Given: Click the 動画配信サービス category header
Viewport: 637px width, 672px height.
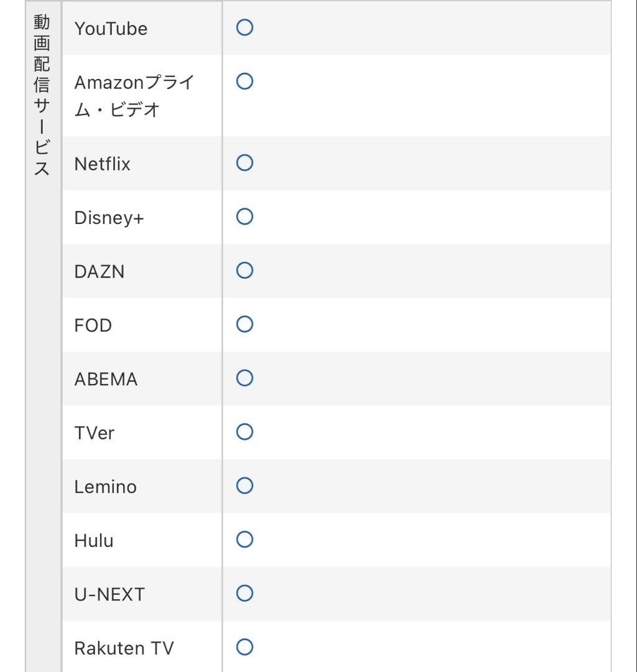Looking at the screenshot, I should 42,96.
